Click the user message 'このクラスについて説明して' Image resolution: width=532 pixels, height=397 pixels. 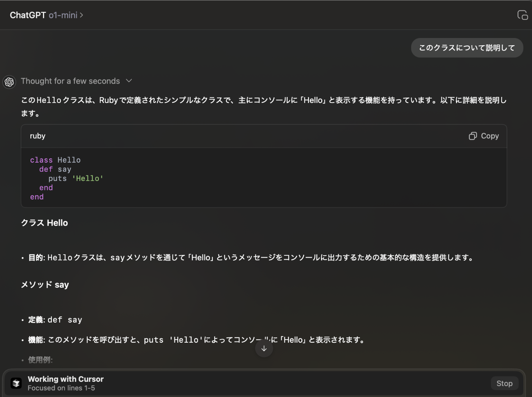(467, 48)
